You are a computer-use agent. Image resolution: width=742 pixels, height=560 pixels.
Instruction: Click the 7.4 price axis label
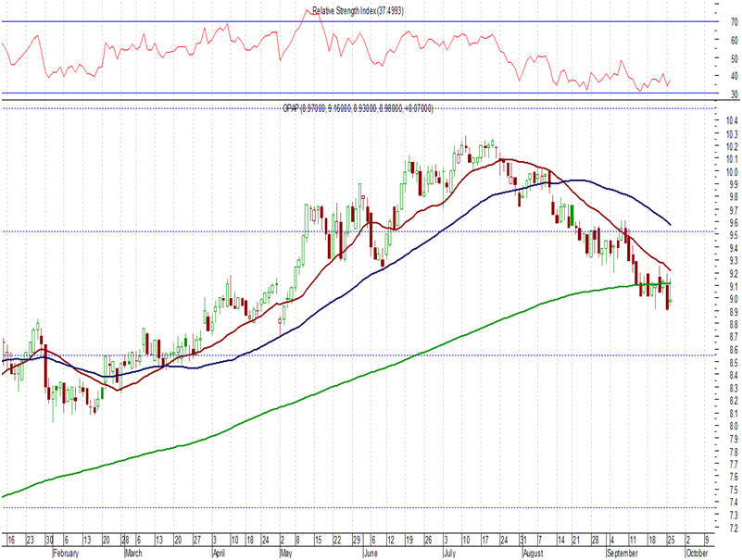(734, 503)
